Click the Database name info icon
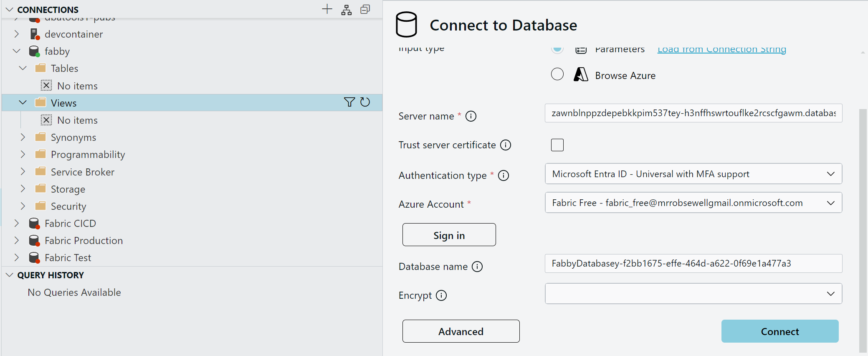Screen dimensions: 868x356 tap(477, 267)
